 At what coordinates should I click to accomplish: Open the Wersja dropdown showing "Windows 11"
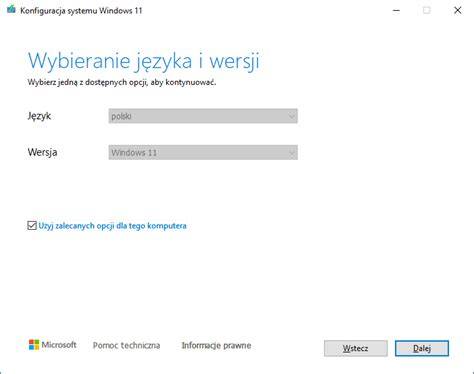click(203, 152)
